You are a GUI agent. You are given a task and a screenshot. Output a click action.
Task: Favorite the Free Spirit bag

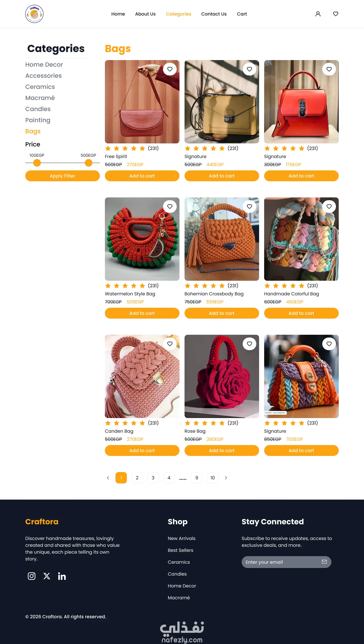(x=170, y=69)
